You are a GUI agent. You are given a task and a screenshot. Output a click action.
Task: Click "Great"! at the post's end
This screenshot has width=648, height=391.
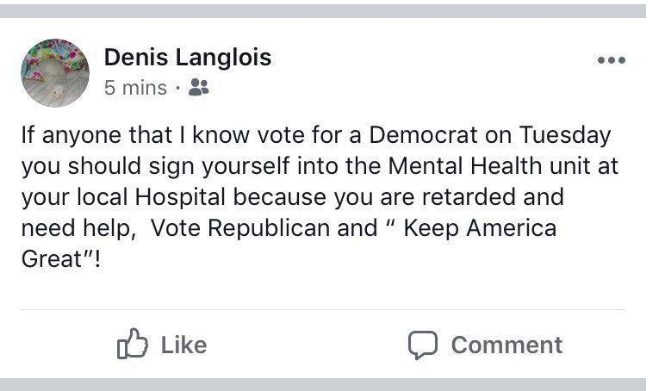pyautogui.click(x=61, y=259)
